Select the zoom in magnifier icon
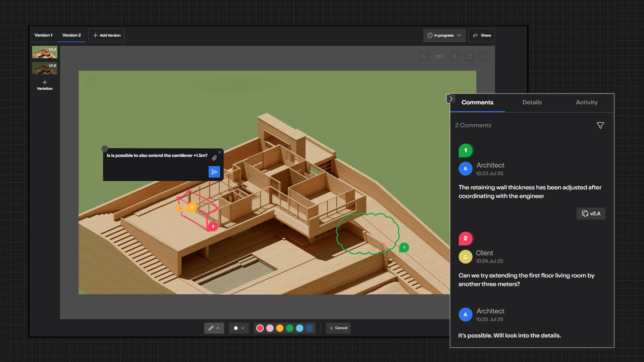The width and height of the screenshot is (644, 362). pyautogui.click(x=455, y=56)
